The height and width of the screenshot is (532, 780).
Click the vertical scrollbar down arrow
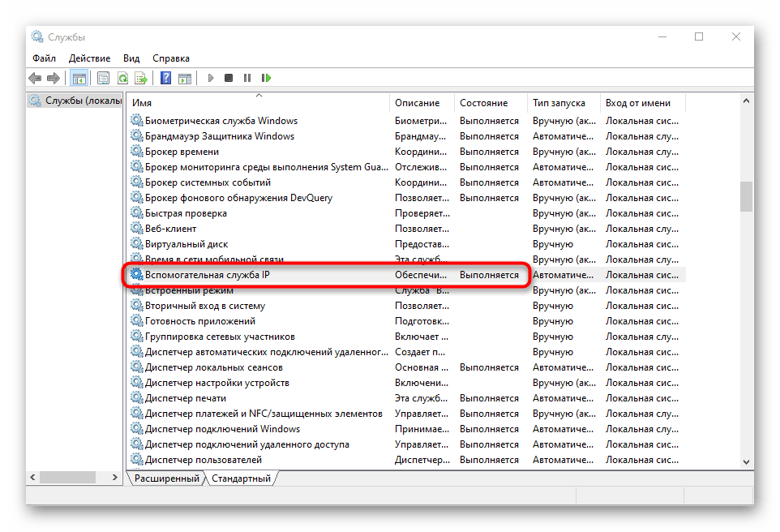746,461
